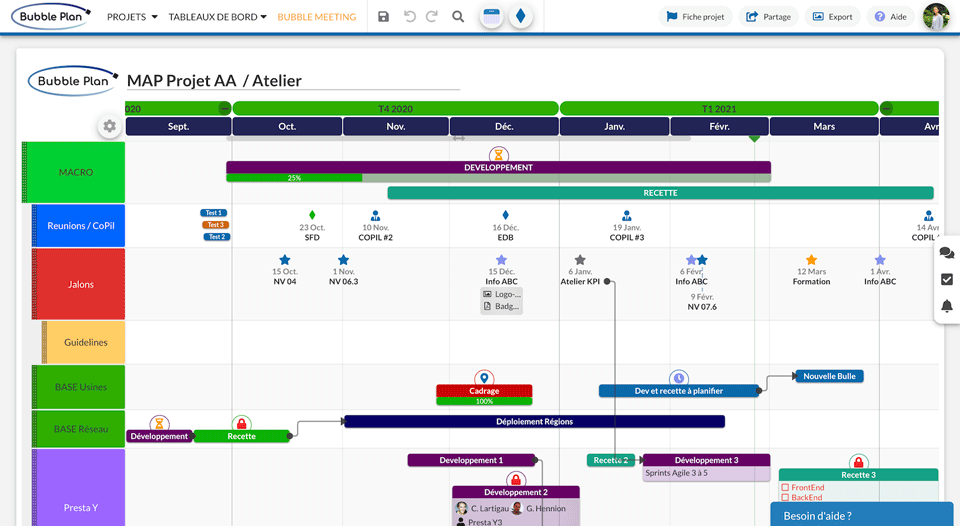Open the tasks checkmark side icon

pos(947,279)
